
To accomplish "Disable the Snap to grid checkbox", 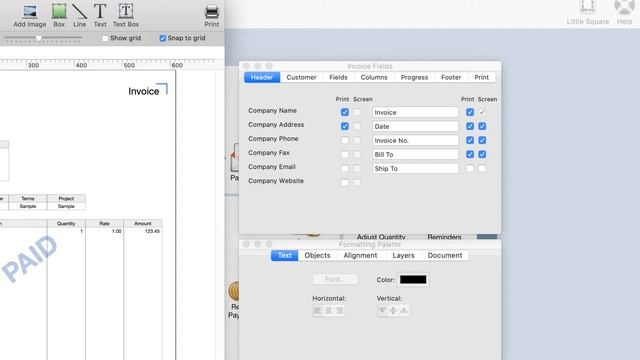I will coord(163,38).
